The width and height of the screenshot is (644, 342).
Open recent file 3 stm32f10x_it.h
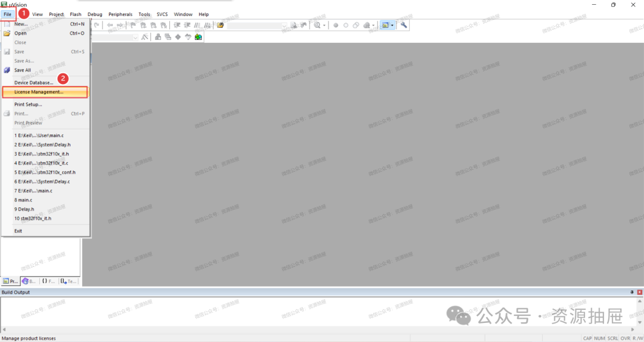(45, 154)
